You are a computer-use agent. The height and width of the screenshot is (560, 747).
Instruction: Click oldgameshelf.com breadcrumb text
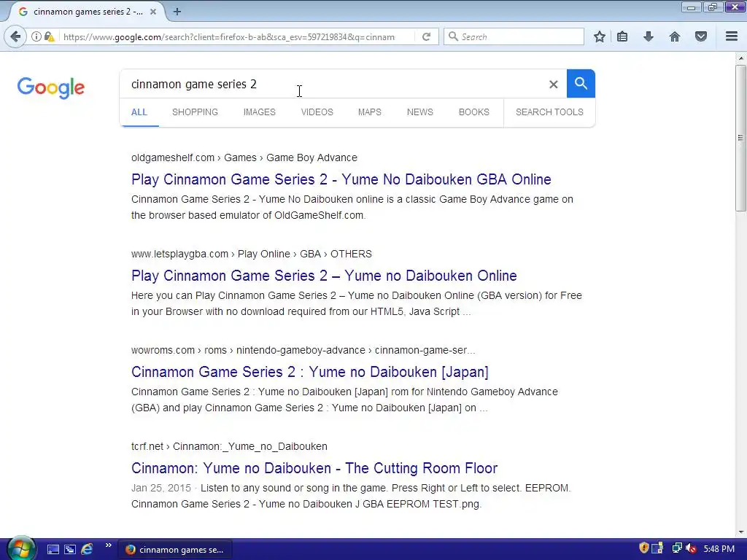click(173, 157)
